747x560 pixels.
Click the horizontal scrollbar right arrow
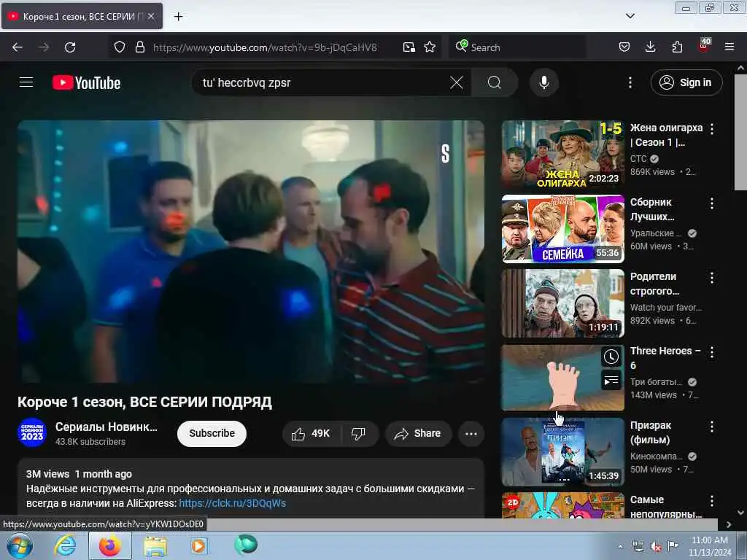729,524
